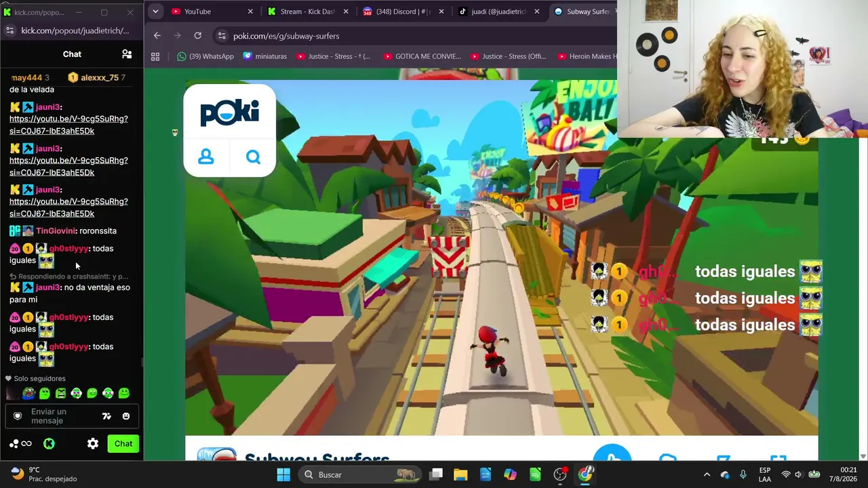The width and height of the screenshot is (868, 488).
Task: Close the YouTube tab
Action: 250,12
